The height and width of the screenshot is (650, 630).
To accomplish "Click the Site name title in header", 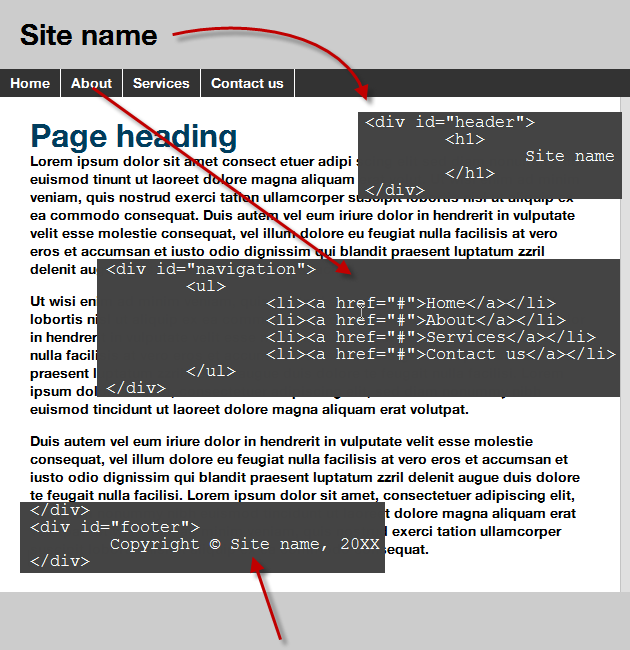I will pyautogui.click(x=89, y=36).
